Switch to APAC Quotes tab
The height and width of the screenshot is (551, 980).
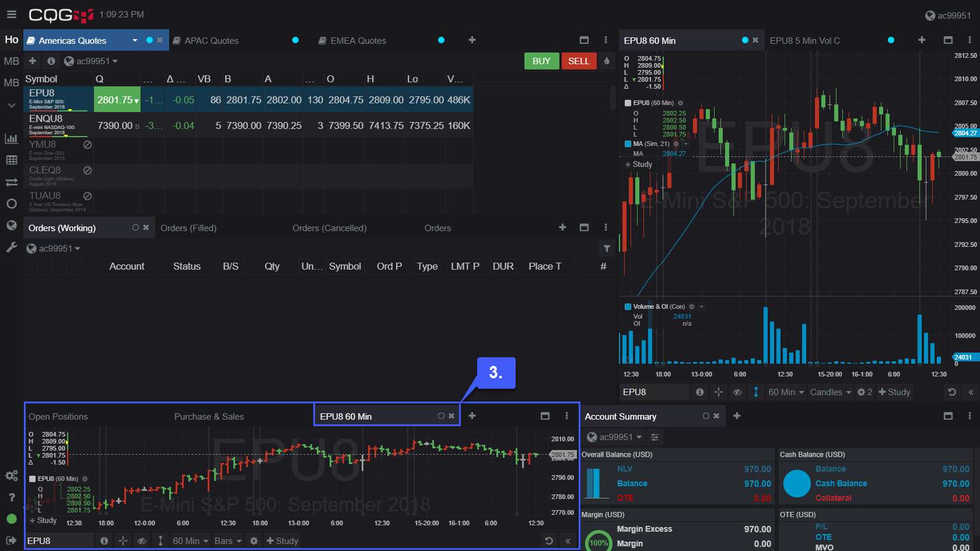coord(212,40)
